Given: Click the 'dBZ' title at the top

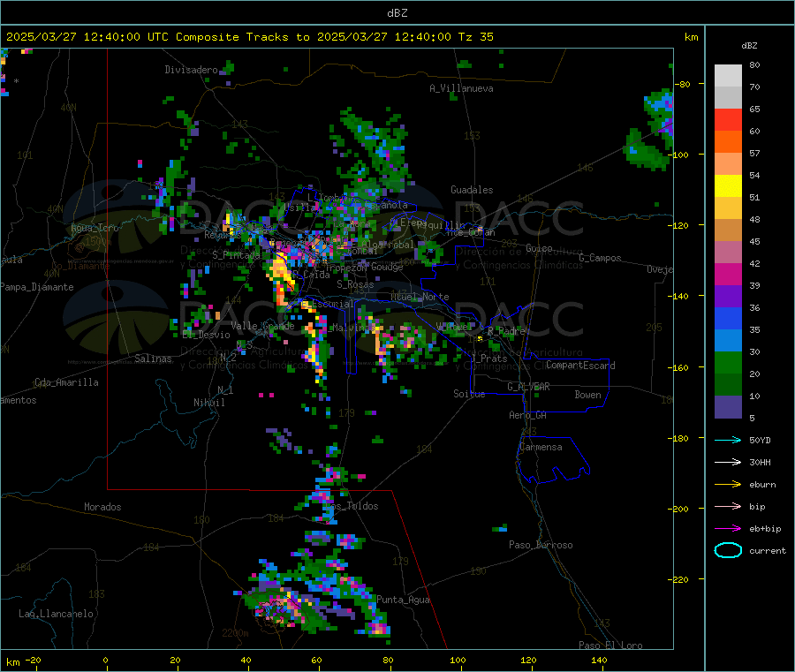Looking at the screenshot, I should click(x=397, y=13).
